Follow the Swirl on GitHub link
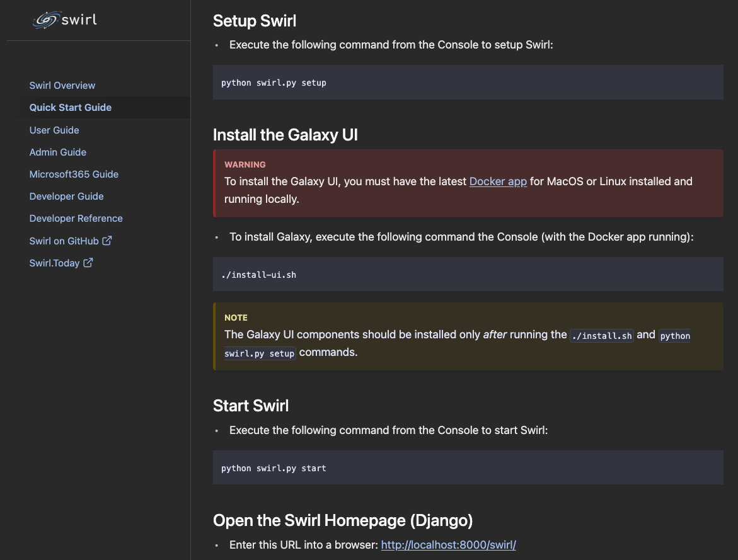This screenshot has width=738, height=560. pos(64,241)
